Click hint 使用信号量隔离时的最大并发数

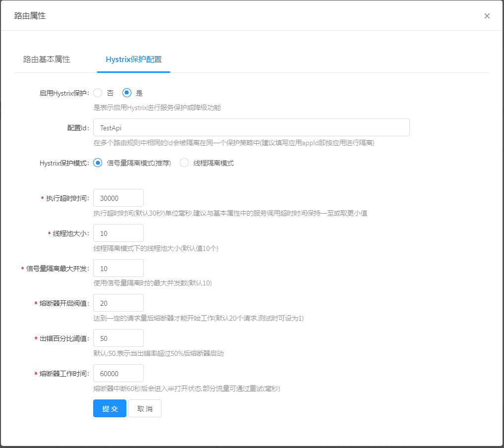pos(153,283)
